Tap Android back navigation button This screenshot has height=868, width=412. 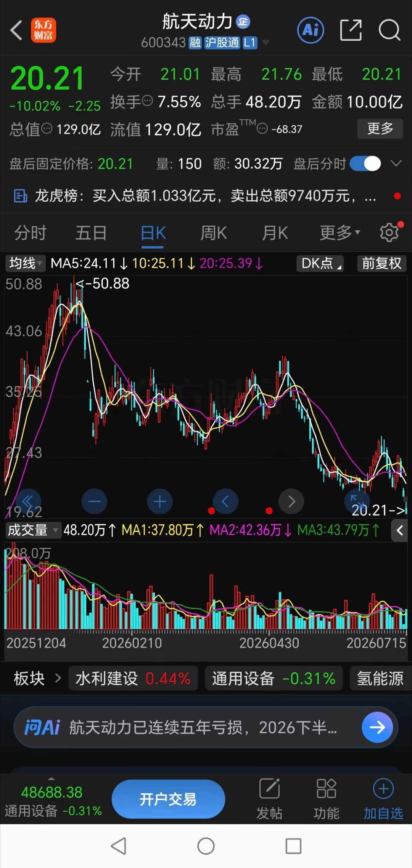tap(119, 846)
